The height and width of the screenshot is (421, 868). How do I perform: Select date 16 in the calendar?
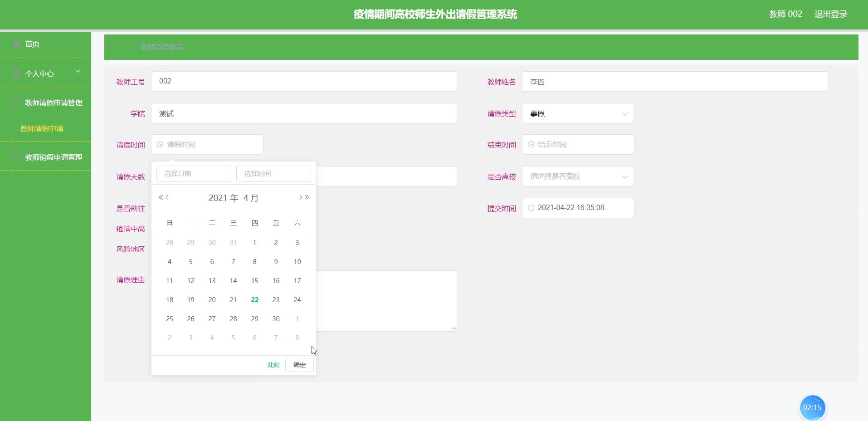276,281
